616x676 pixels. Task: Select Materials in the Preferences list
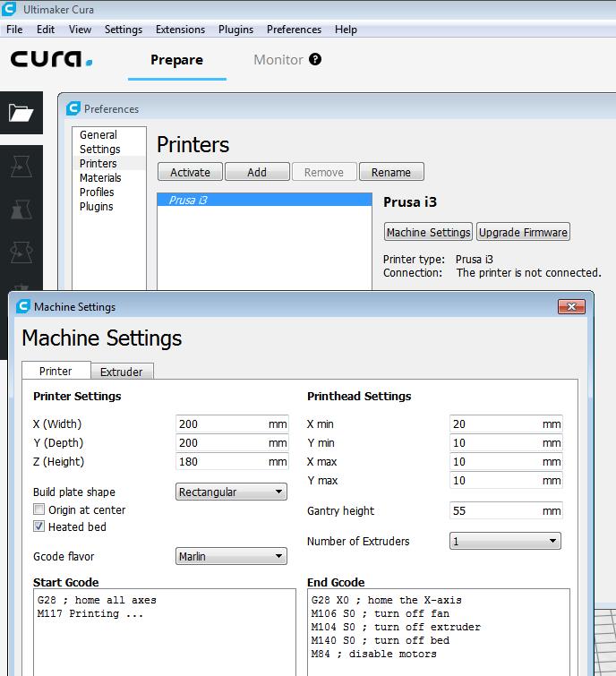(x=100, y=178)
